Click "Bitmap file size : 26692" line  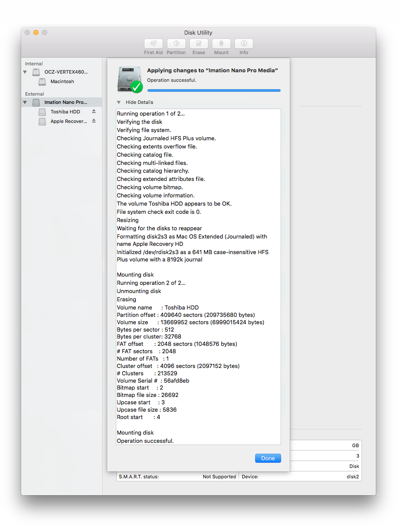pos(147,395)
